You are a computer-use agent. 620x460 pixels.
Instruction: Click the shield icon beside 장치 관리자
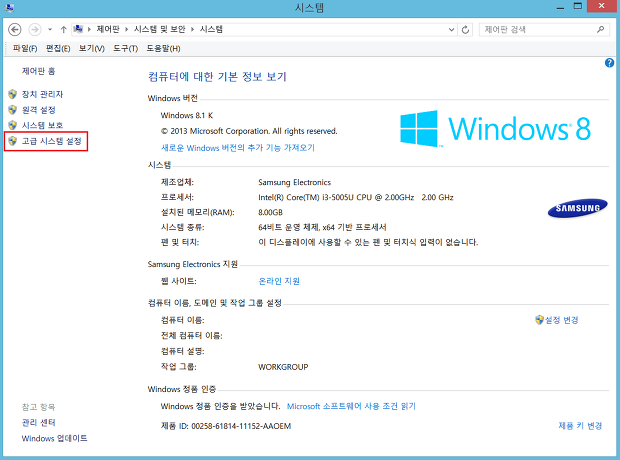tap(13, 94)
